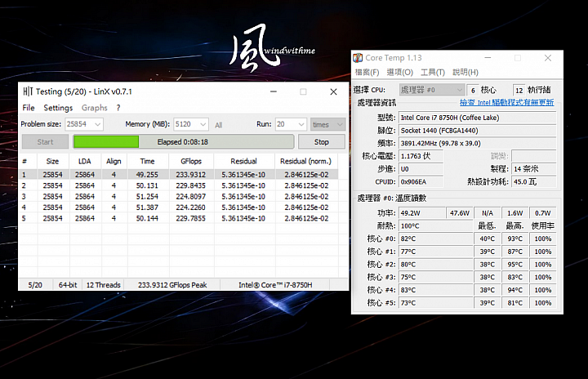Select run 1 with time 49.255
Screen dimensions: 588x379
179,175
